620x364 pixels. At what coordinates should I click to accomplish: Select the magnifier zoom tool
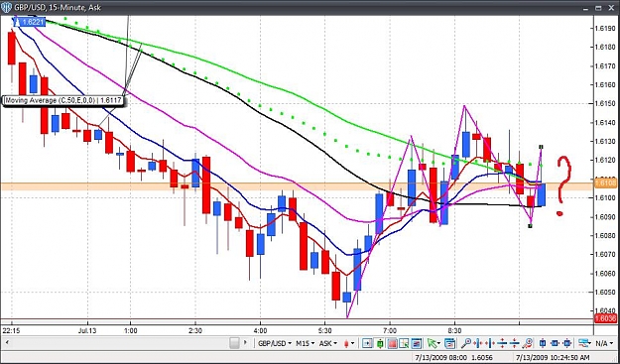(466, 343)
